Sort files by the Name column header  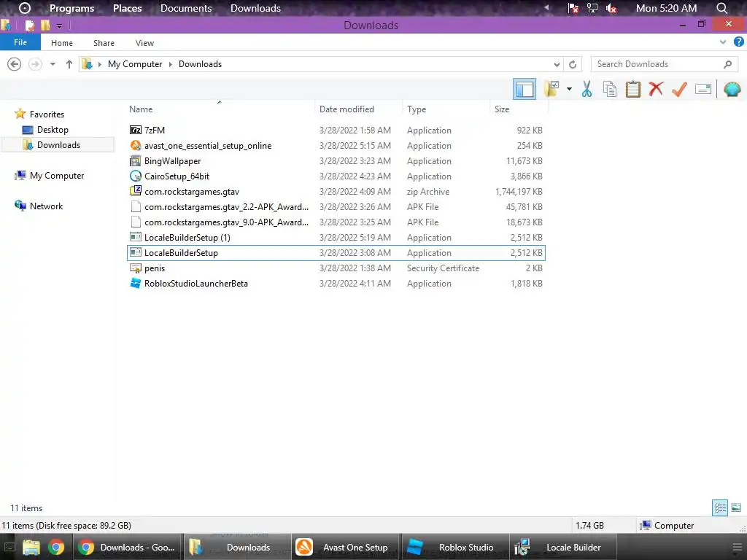(x=141, y=109)
